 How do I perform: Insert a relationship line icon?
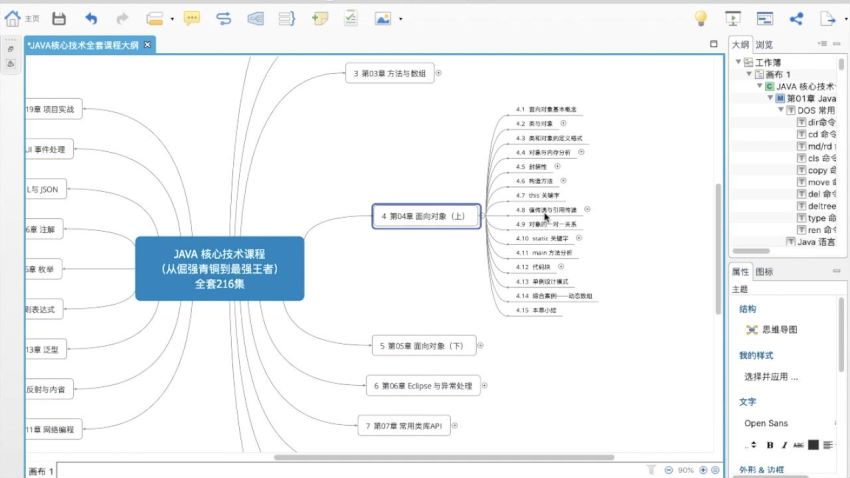pyautogui.click(x=223, y=18)
